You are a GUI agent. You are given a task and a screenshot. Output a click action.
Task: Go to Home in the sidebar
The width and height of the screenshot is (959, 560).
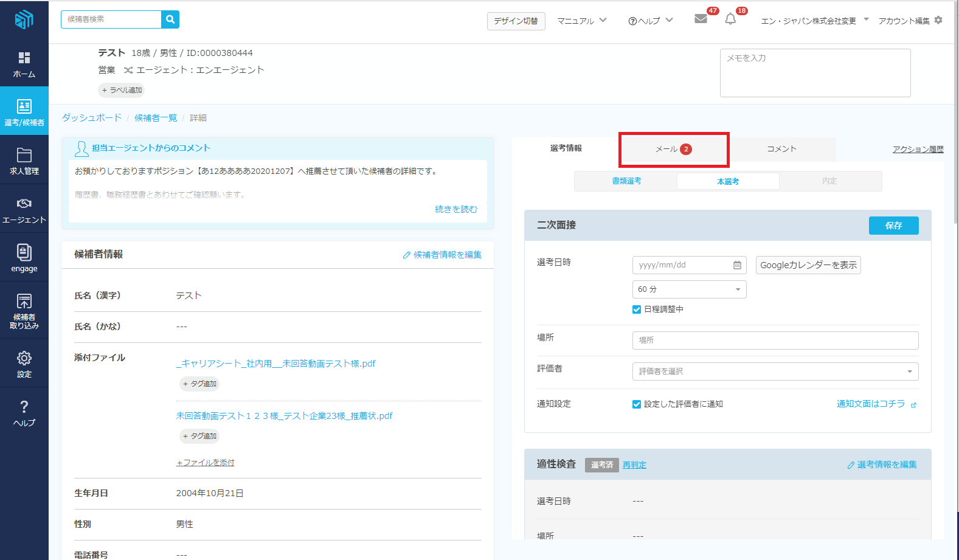24,64
